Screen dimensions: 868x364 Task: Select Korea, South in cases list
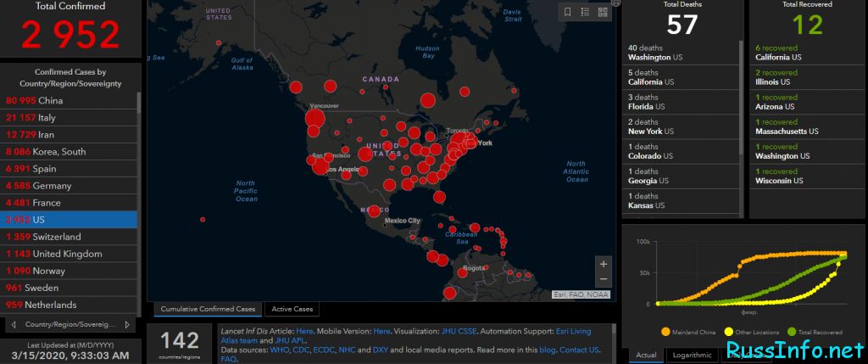69,152
